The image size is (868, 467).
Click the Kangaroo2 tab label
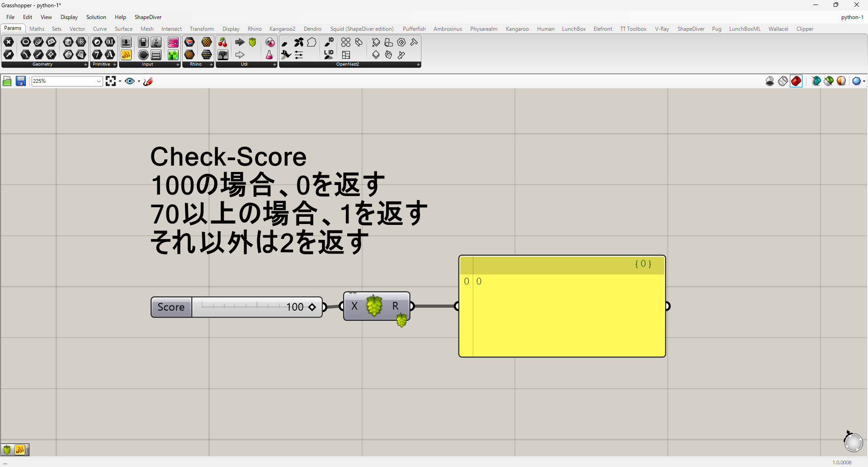coord(282,29)
